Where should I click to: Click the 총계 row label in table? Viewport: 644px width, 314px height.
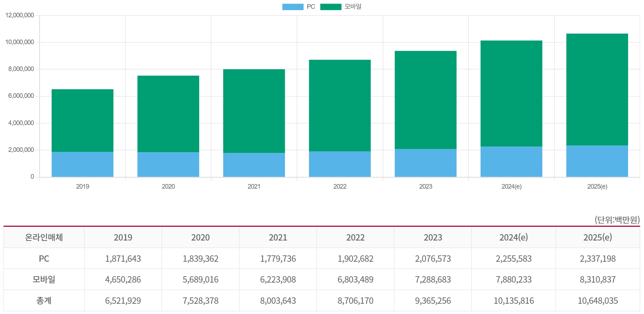(44, 301)
